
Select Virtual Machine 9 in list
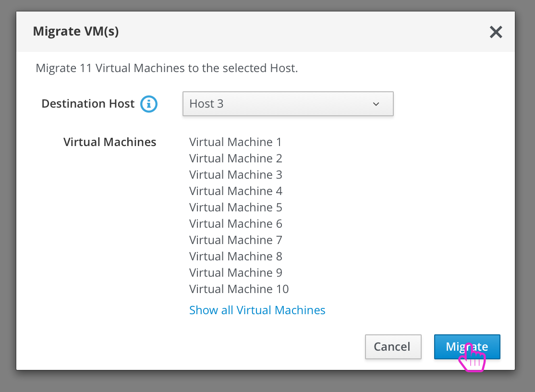click(x=236, y=273)
